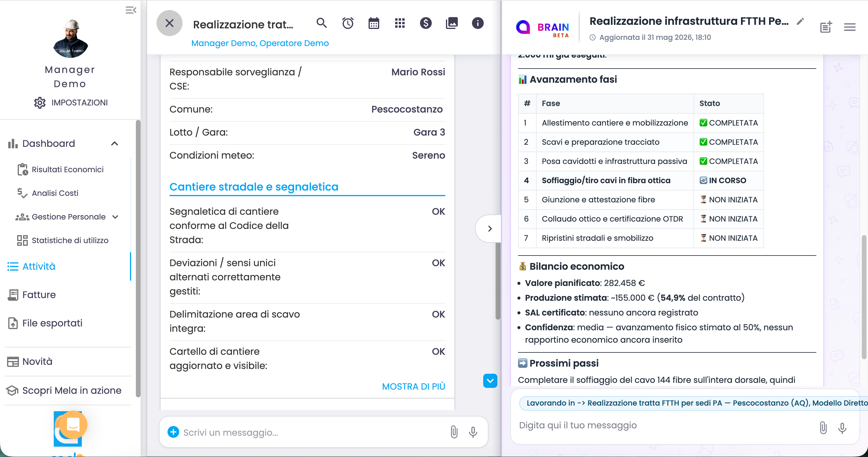This screenshot has height=457, width=868.
Task: Click MOSTRA DI PIÙ link
Action: coord(413,387)
